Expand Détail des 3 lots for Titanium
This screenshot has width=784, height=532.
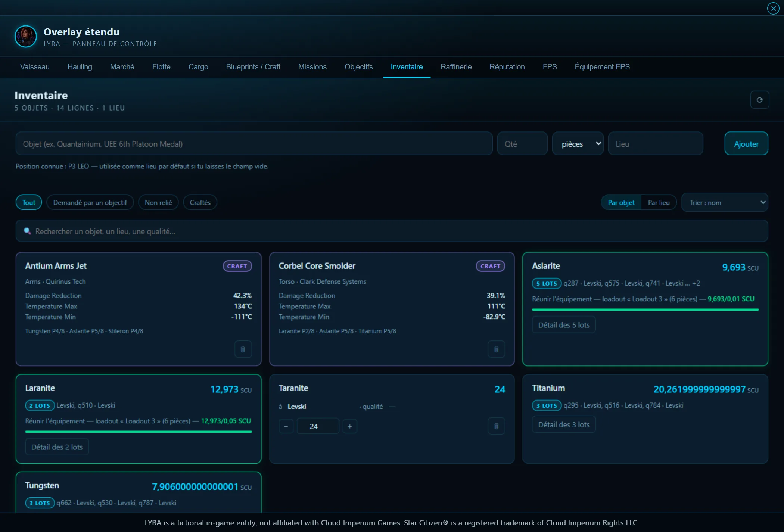pyautogui.click(x=564, y=424)
